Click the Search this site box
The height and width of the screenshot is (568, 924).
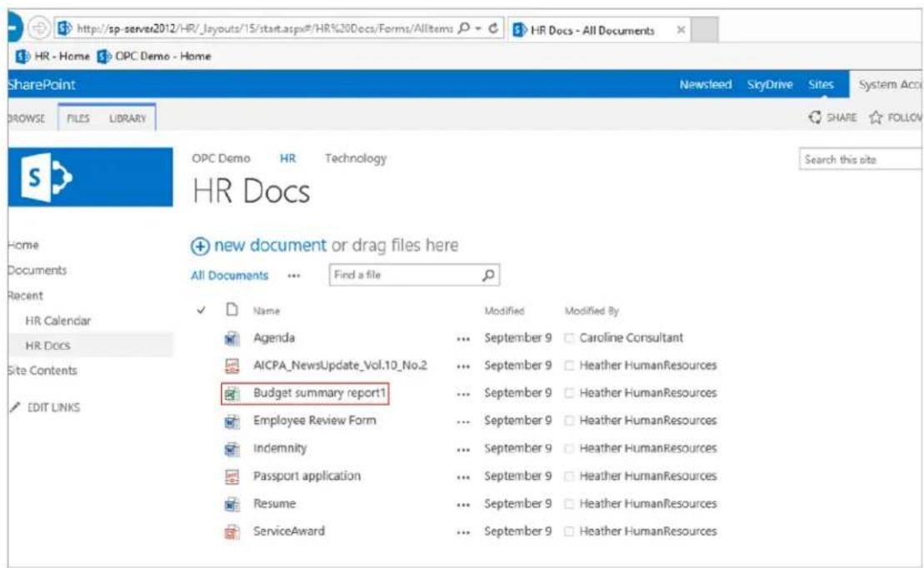pos(861,160)
